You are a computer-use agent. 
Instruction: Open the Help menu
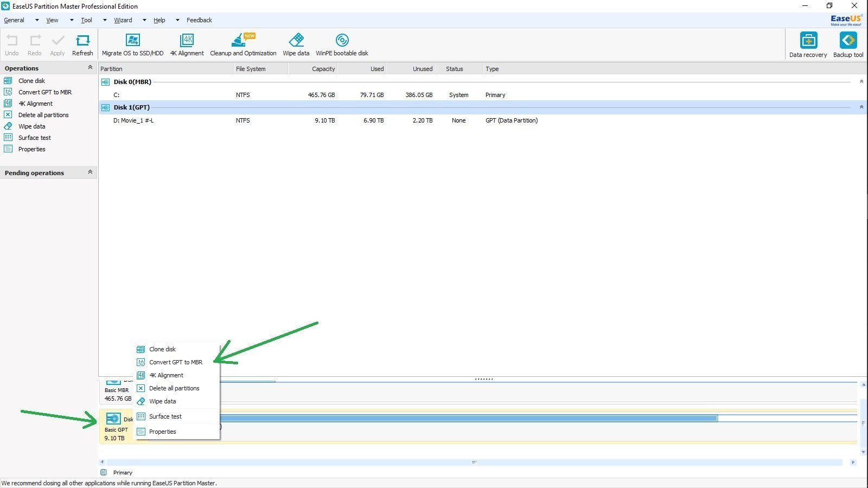tap(159, 21)
